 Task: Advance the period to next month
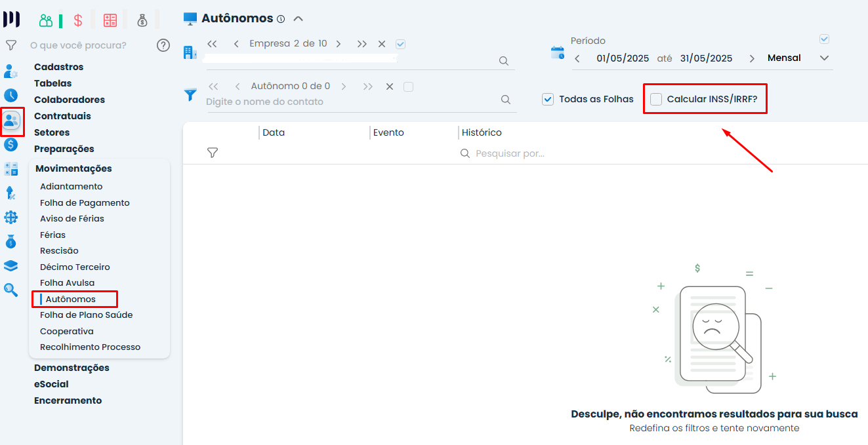click(752, 58)
